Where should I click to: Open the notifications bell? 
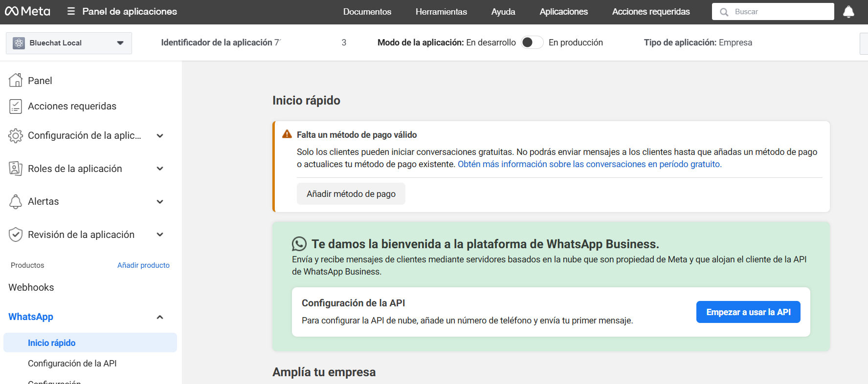[848, 12]
